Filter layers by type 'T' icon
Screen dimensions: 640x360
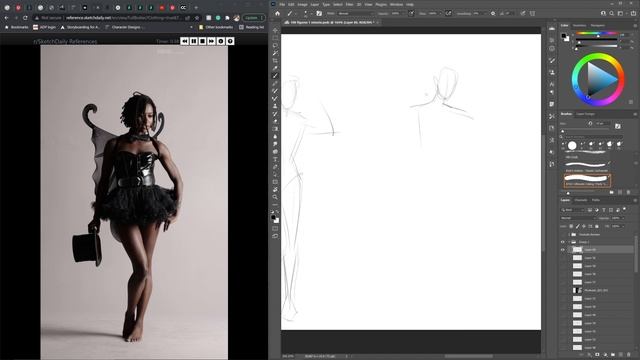click(604, 210)
